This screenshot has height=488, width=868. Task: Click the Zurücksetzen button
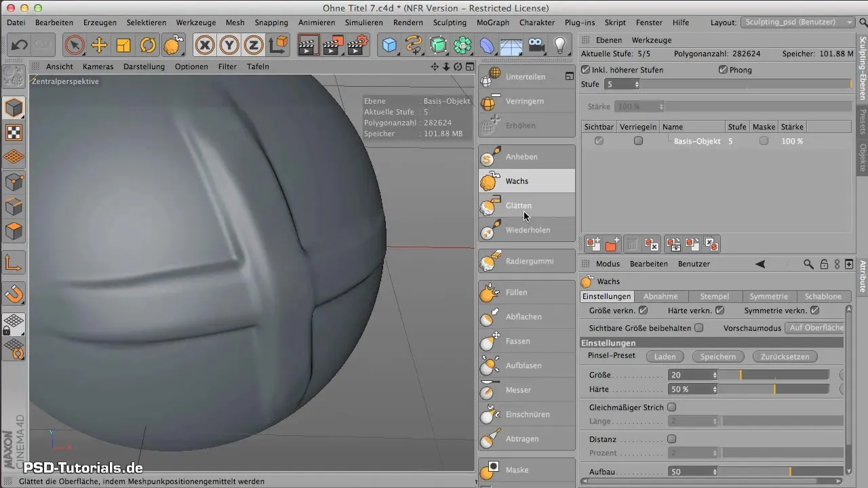[785, 357]
